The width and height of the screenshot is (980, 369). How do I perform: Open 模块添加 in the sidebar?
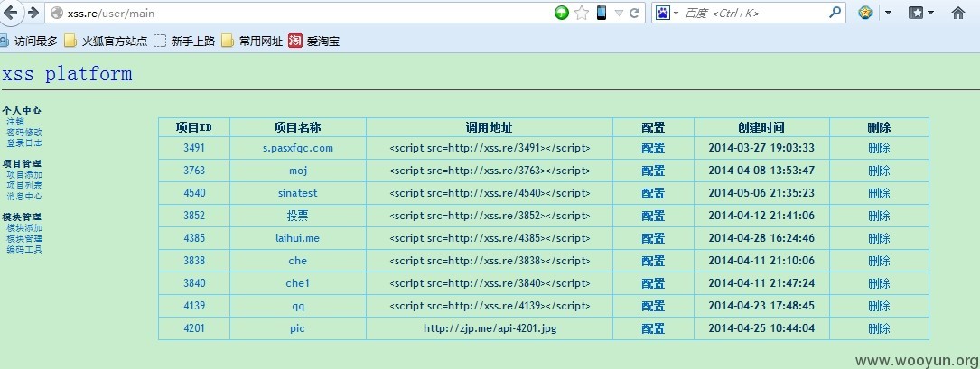(24, 228)
